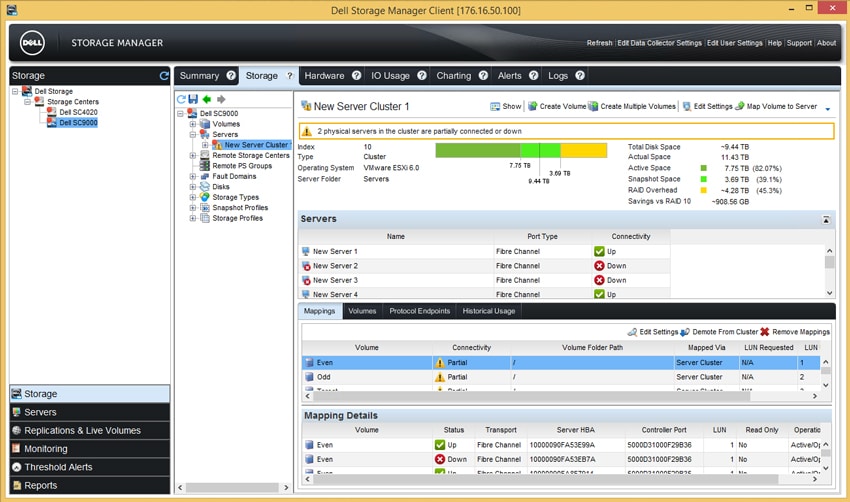Viewport: 850px width, 502px height.
Task: Expand the Fault Domains node
Action: coord(193,176)
